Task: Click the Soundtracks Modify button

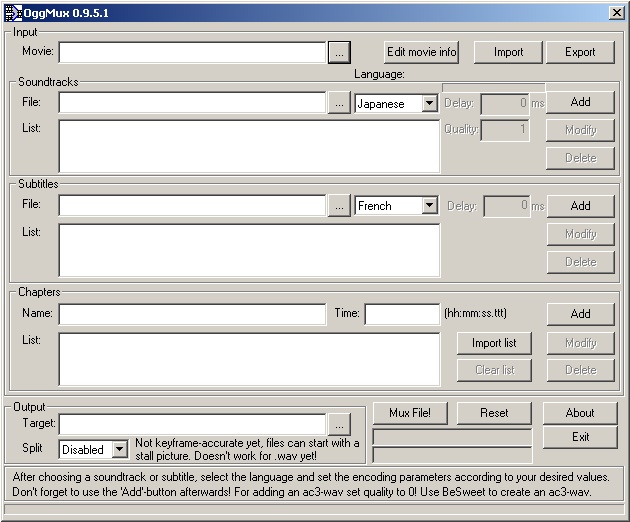Action: (580, 130)
